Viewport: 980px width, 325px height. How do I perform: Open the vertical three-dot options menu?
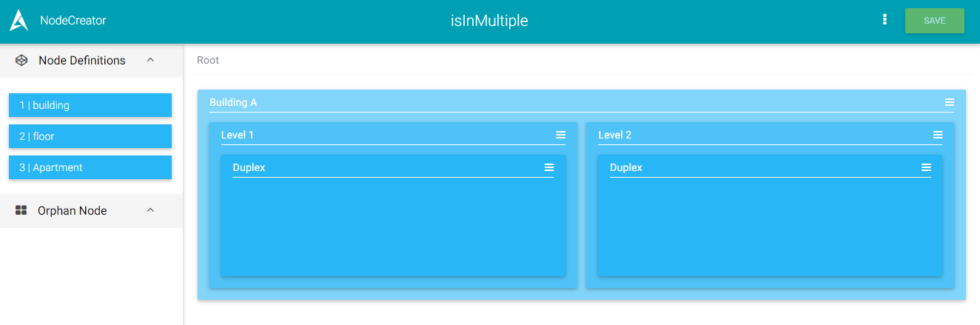pyautogui.click(x=885, y=20)
